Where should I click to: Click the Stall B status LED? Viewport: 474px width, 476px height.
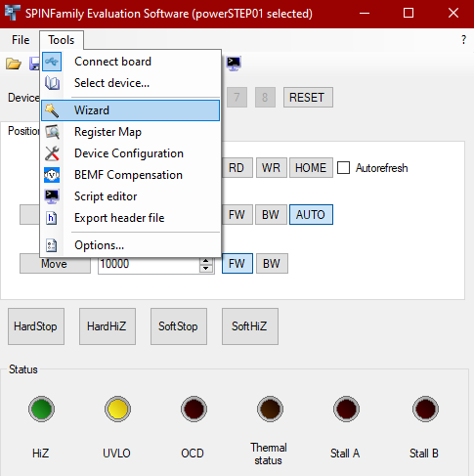click(425, 409)
